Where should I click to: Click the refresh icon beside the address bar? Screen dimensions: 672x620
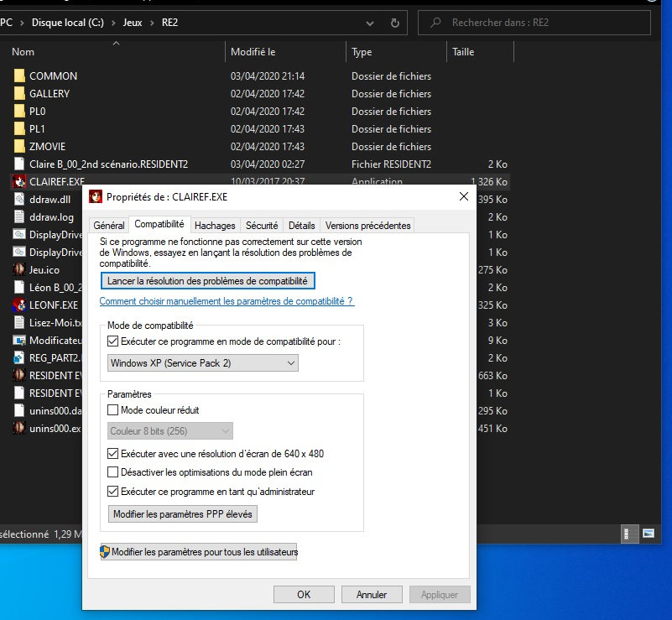(x=394, y=23)
